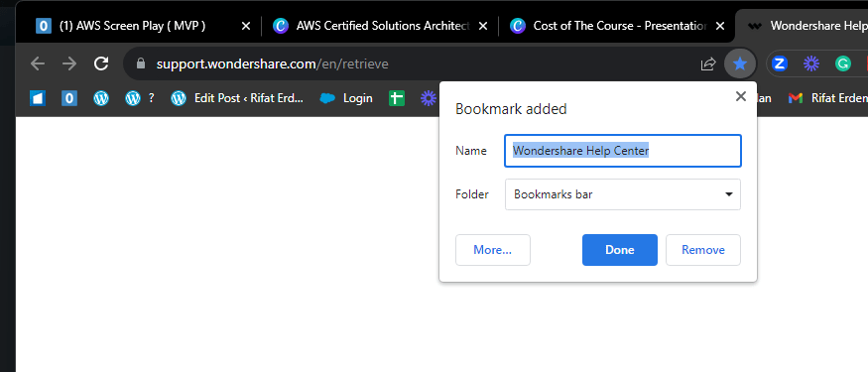The image size is (868, 372).
Task: Open the Edit Post ‹ Rifat Erd... bookmark
Action: point(237,98)
